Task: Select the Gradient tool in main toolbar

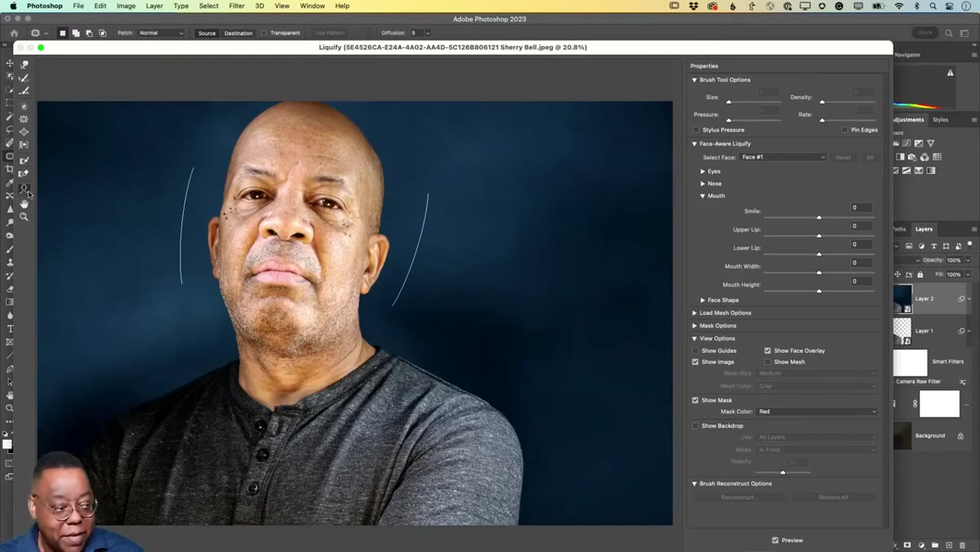Action: (x=10, y=302)
